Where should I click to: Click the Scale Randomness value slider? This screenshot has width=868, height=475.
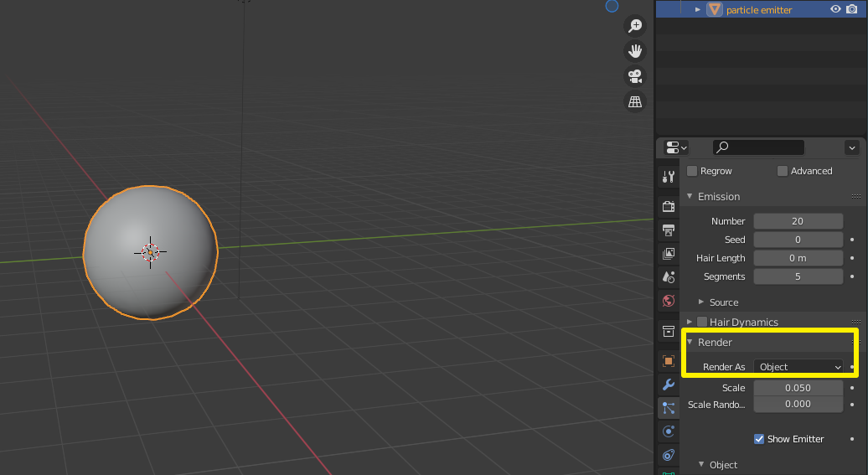798,404
